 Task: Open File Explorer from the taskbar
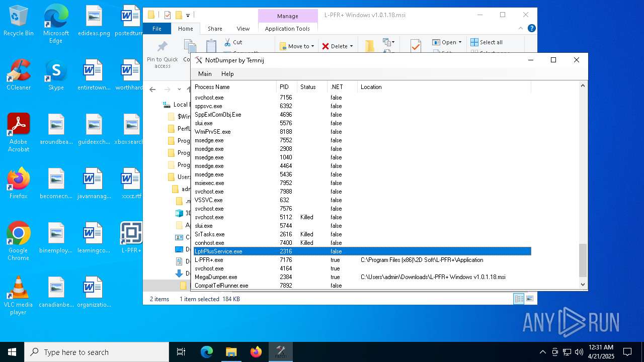pyautogui.click(x=231, y=352)
